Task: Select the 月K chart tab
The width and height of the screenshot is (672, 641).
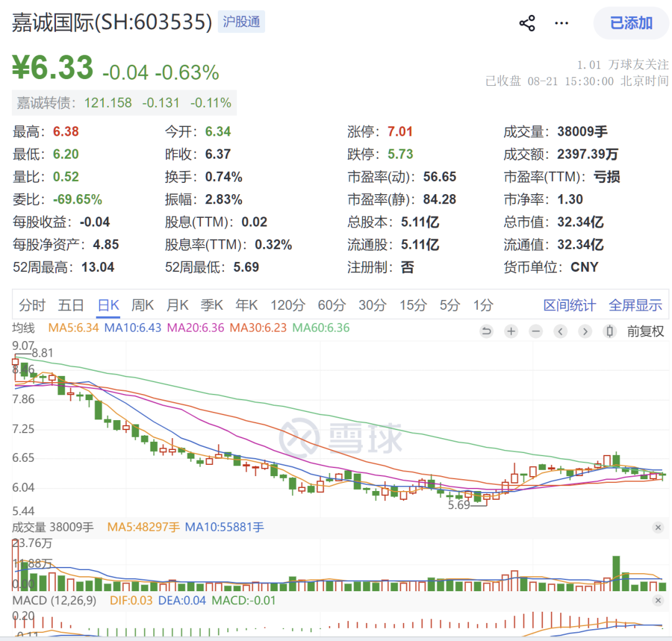Action: click(x=177, y=306)
